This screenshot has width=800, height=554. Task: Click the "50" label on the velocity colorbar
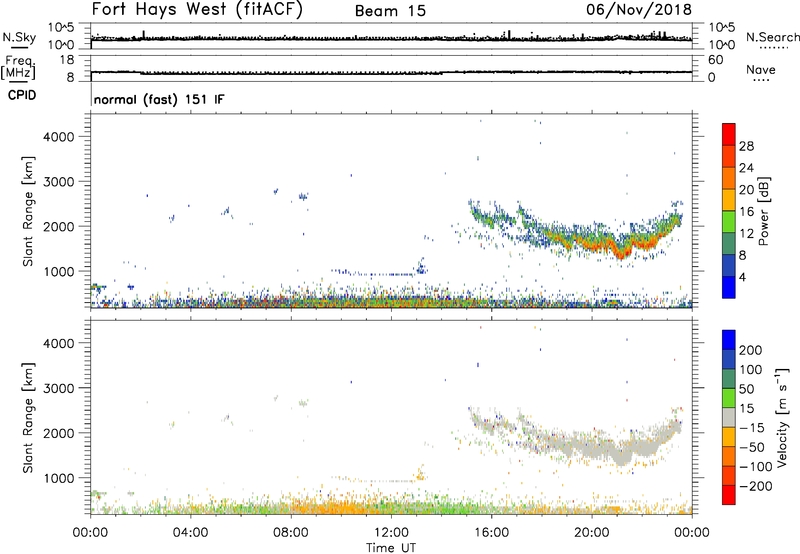(x=747, y=389)
